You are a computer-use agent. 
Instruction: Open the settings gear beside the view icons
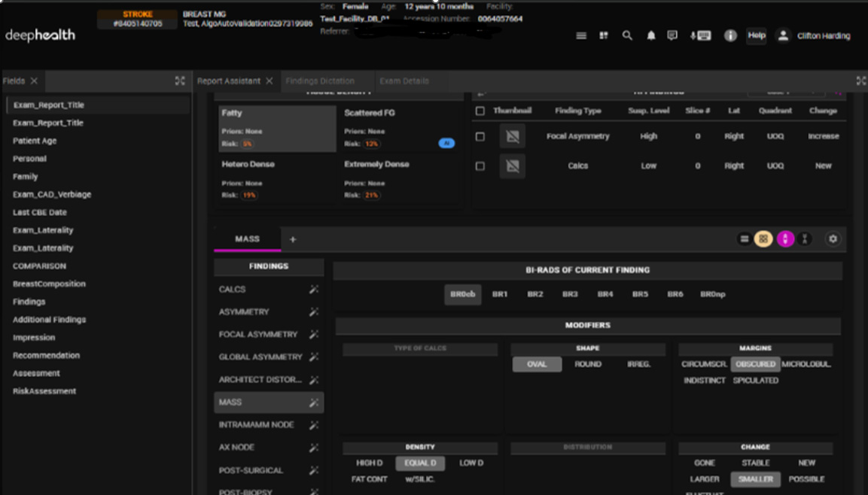coord(834,238)
